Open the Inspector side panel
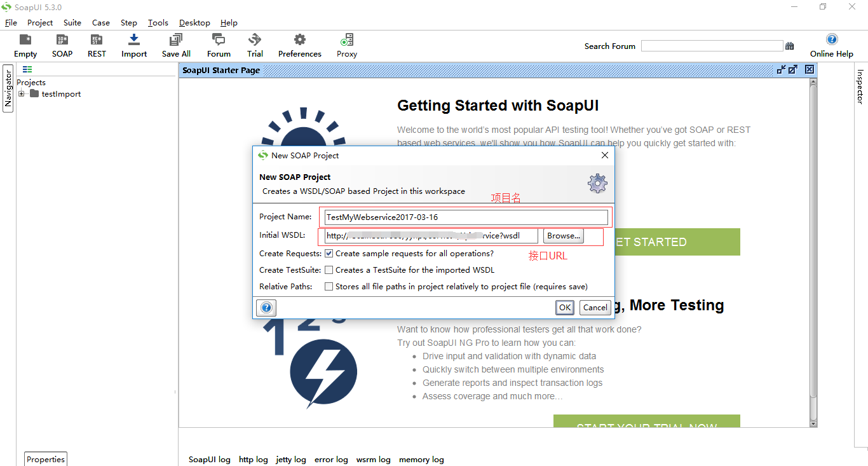 pyautogui.click(x=859, y=86)
